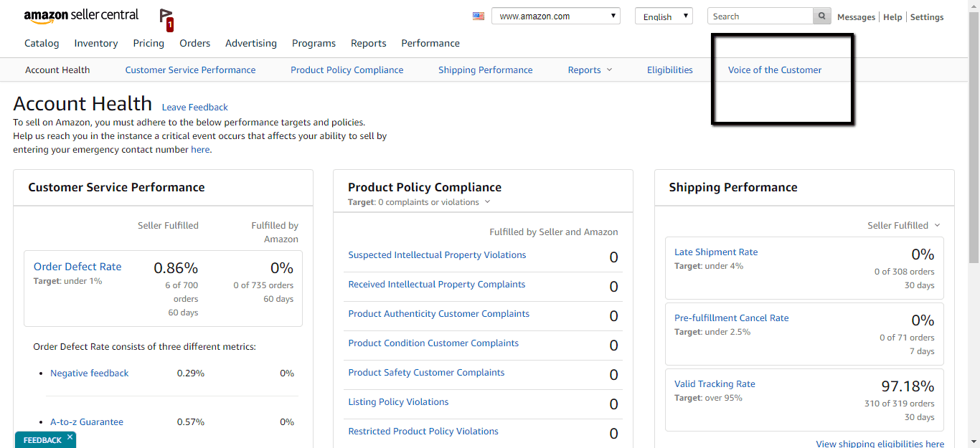Open Product Authenticity Customer Complaints link

pos(439,314)
